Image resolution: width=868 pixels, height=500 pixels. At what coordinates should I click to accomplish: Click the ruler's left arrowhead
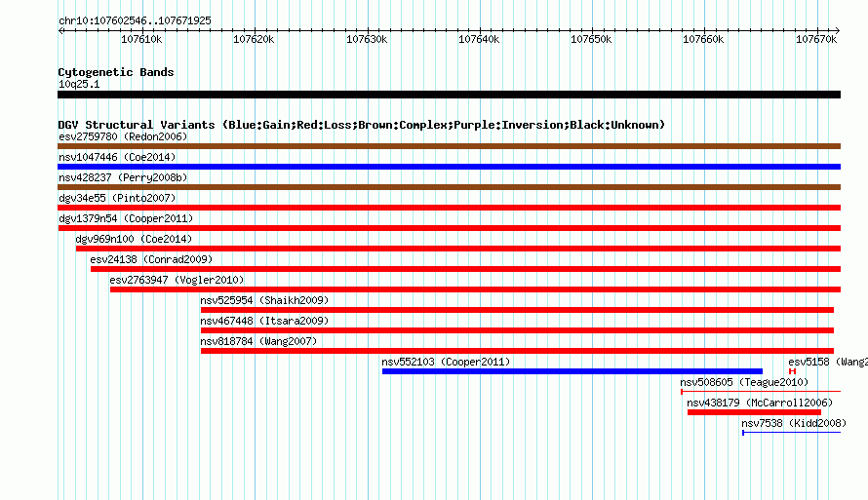60,31
